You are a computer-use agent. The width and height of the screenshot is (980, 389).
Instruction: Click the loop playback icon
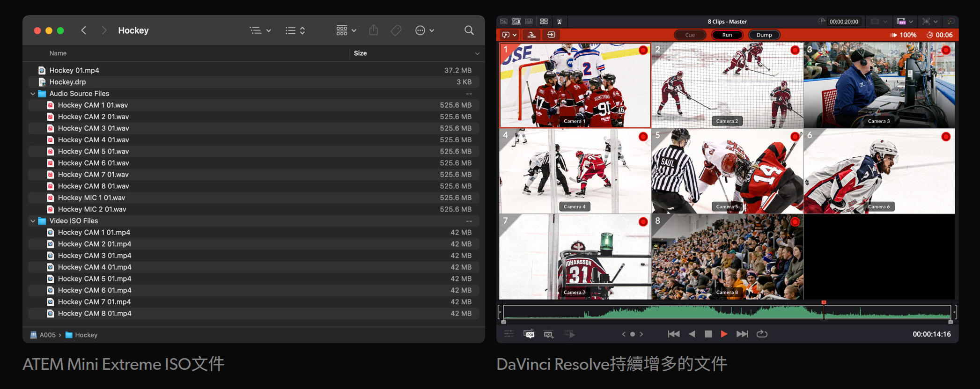point(762,334)
